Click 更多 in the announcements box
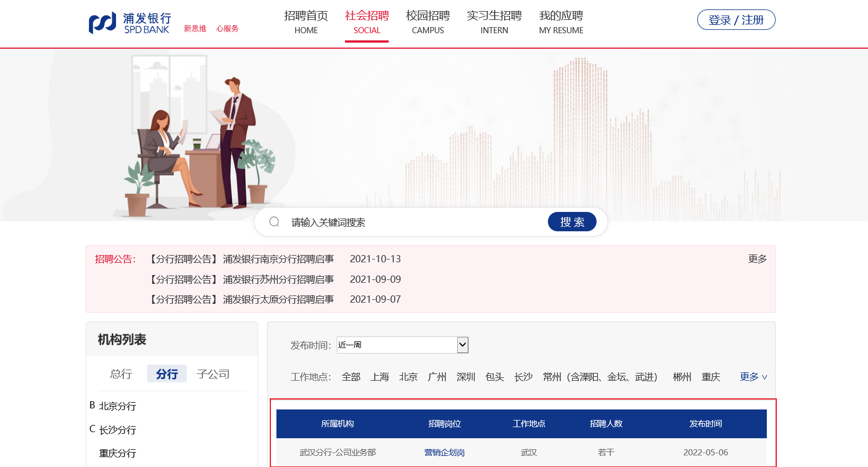Screen dimensions: 868x467 (x=757, y=259)
